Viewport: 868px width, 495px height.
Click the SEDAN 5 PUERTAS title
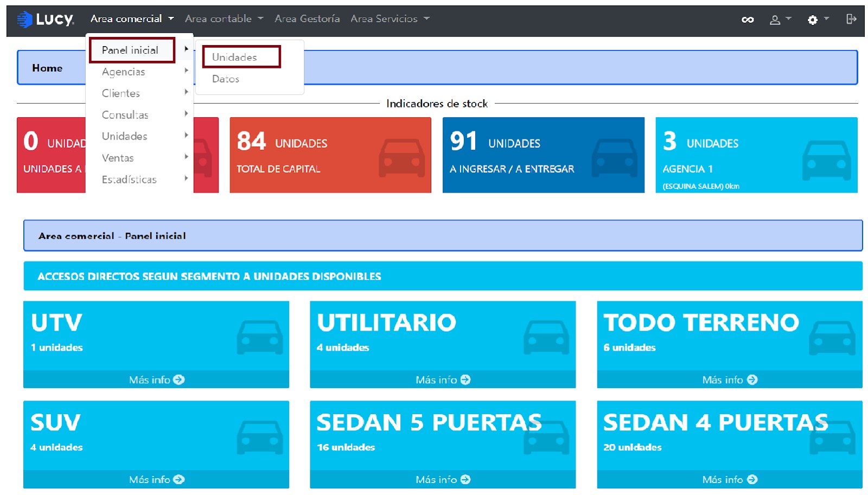pyautogui.click(x=429, y=423)
